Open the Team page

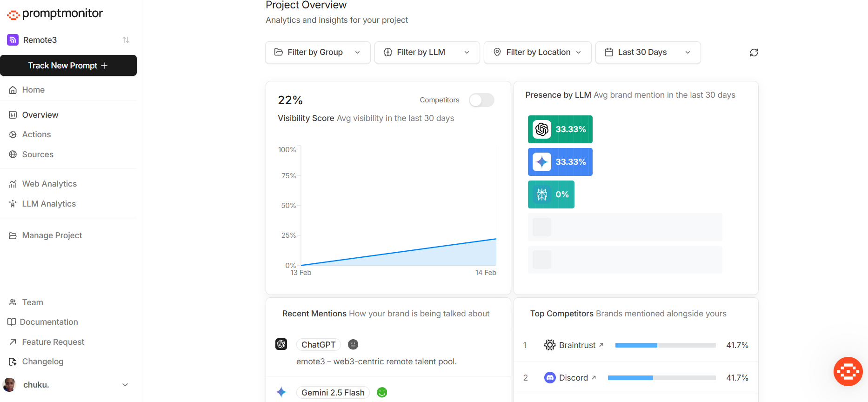(x=33, y=302)
